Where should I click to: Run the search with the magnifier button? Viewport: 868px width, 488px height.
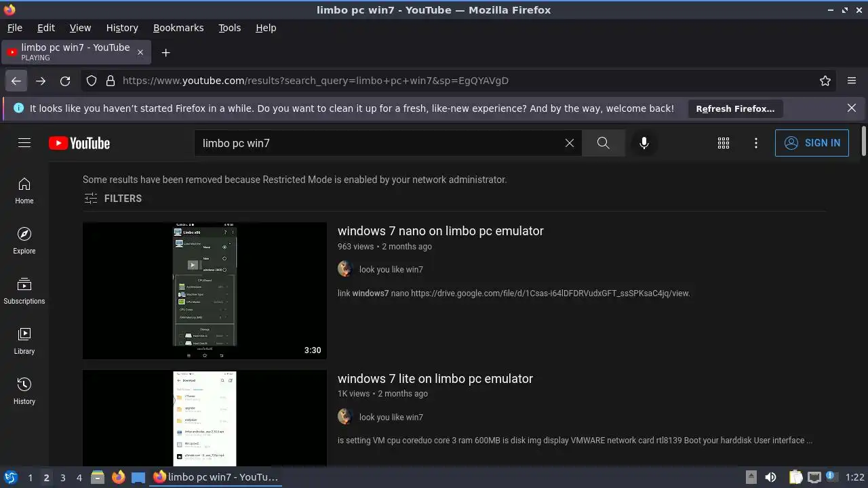point(604,143)
